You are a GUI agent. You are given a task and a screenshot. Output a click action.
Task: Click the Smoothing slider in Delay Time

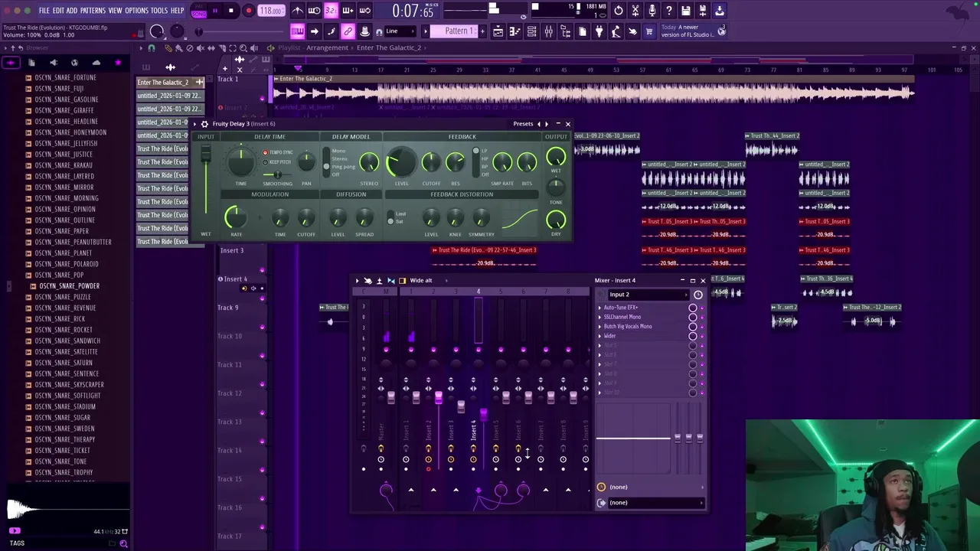(277, 175)
